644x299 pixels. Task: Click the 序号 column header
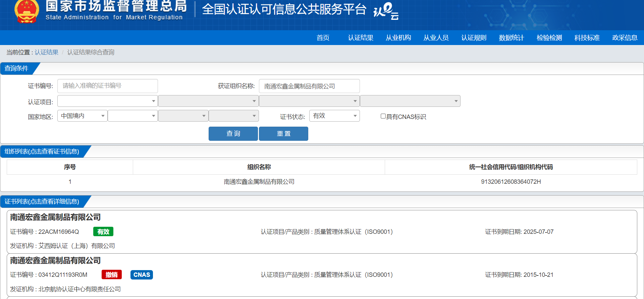pyautogui.click(x=70, y=167)
